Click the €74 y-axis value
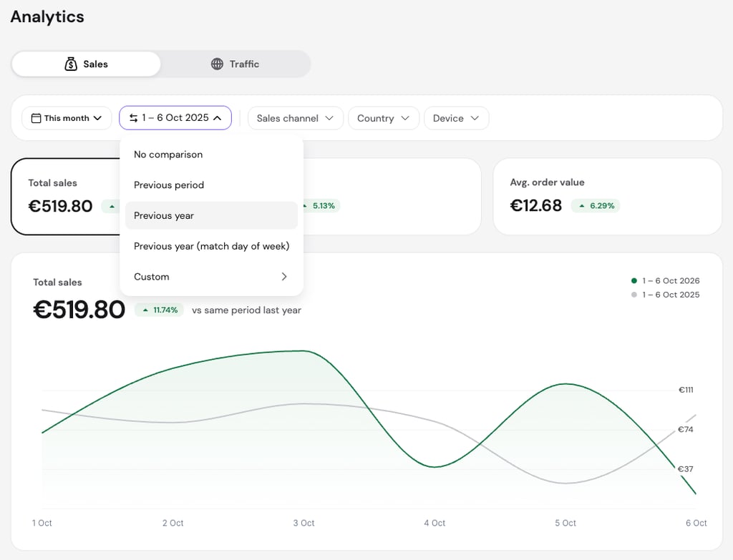The width and height of the screenshot is (733, 560). [x=686, y=429]
